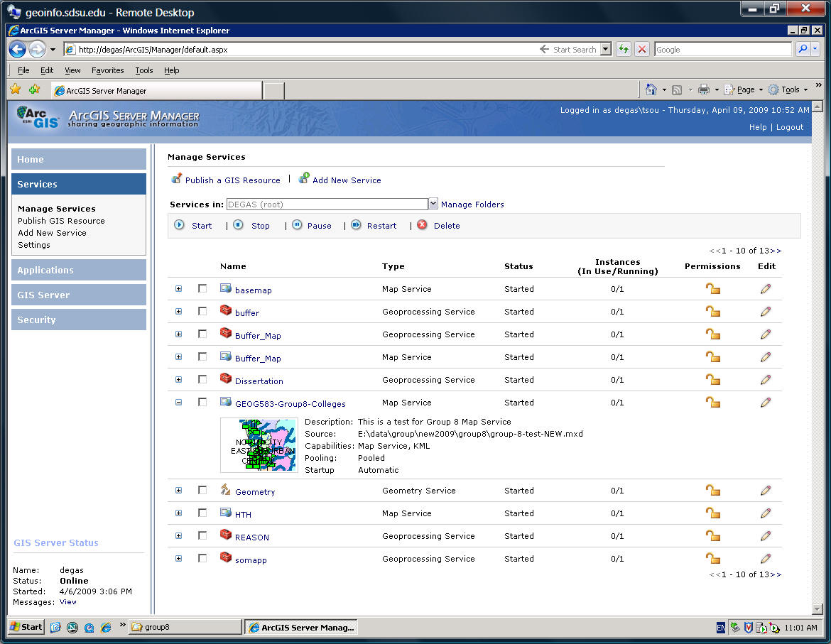Open the Security section in sidebar
The image size is (831, 644).
point(78,320)
